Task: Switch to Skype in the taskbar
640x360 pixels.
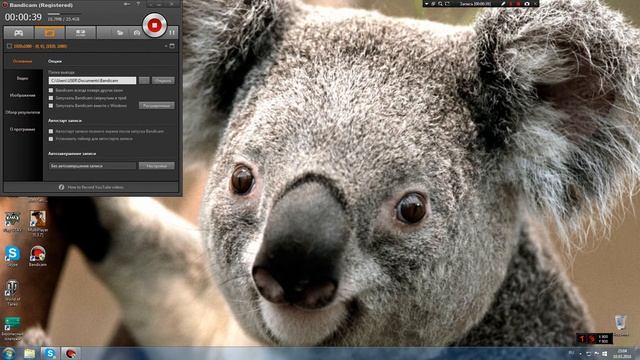Action: 50,353
